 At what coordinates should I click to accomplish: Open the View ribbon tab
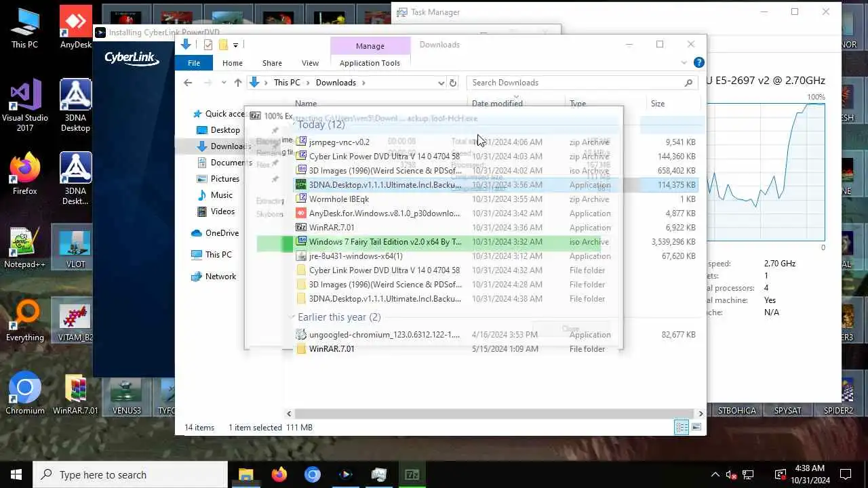tap(310, 62)
